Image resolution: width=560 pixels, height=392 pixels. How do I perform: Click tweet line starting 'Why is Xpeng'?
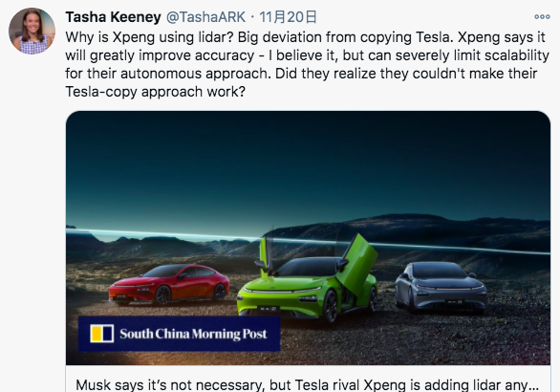(306, 37)
